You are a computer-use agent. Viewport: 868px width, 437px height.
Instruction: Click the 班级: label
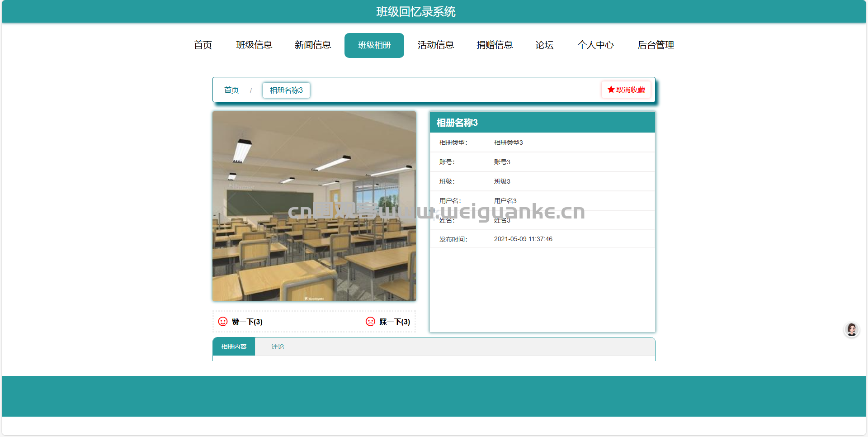[447, 181]
